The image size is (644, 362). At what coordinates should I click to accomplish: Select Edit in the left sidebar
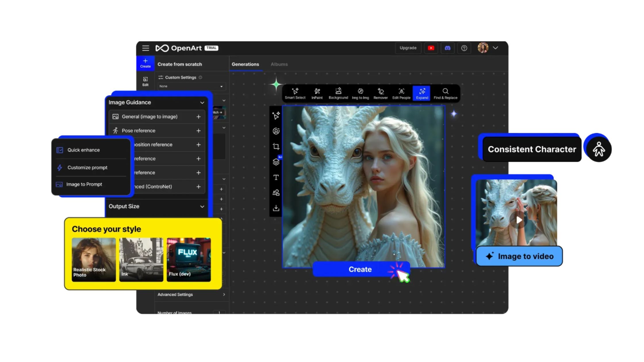pos(145,81)
